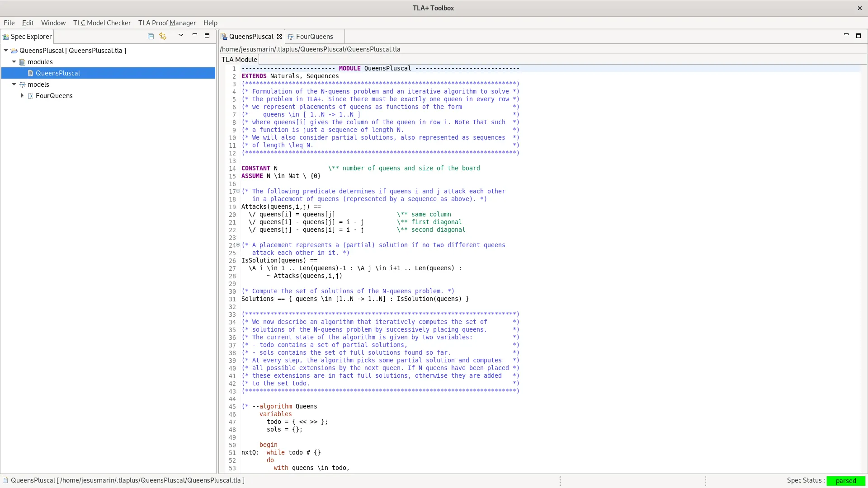This screenshot has height=488, width=868.
Task: Switch to the FourQueens editor tab
Action: pyautogui.click(x=315, y=37)
